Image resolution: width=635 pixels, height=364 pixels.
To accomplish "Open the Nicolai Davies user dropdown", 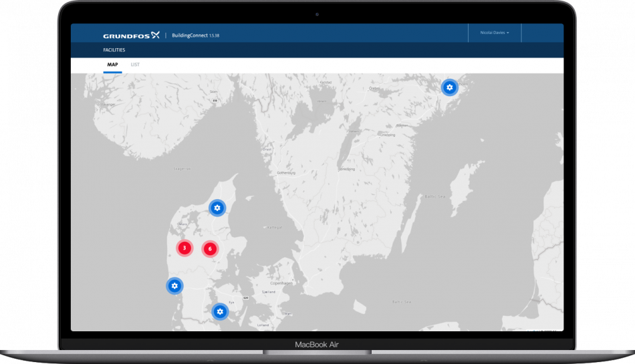I will click(x=495, y=33).
